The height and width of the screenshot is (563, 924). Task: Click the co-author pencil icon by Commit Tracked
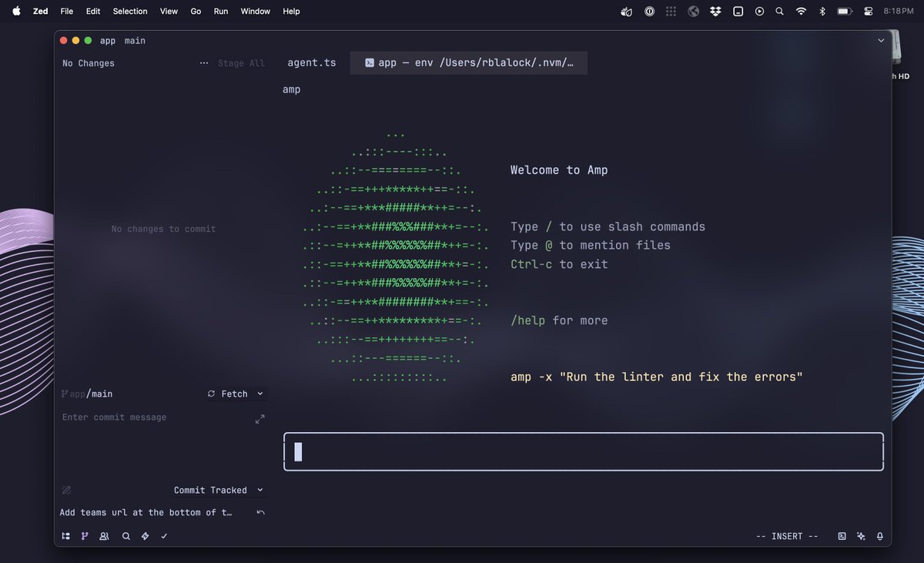(x=66, y=490)
